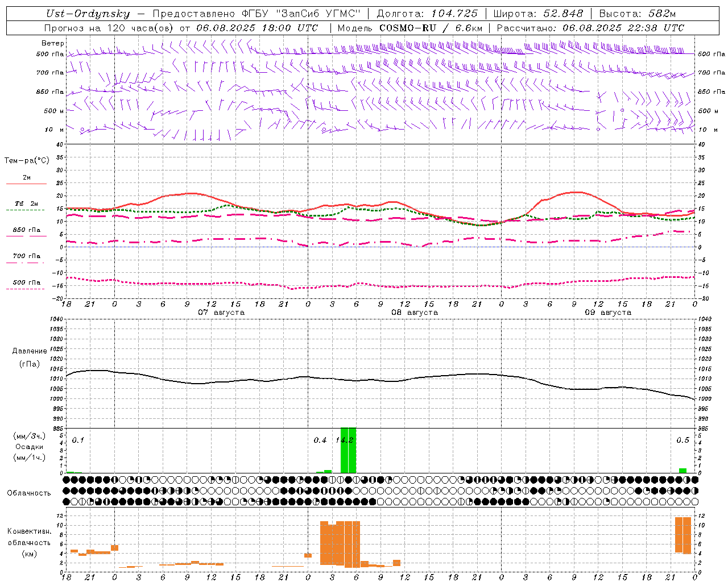Click the 'Td 2м' dew point legend entry
This screenshot has width=728, height=582.
click(27, 203)
